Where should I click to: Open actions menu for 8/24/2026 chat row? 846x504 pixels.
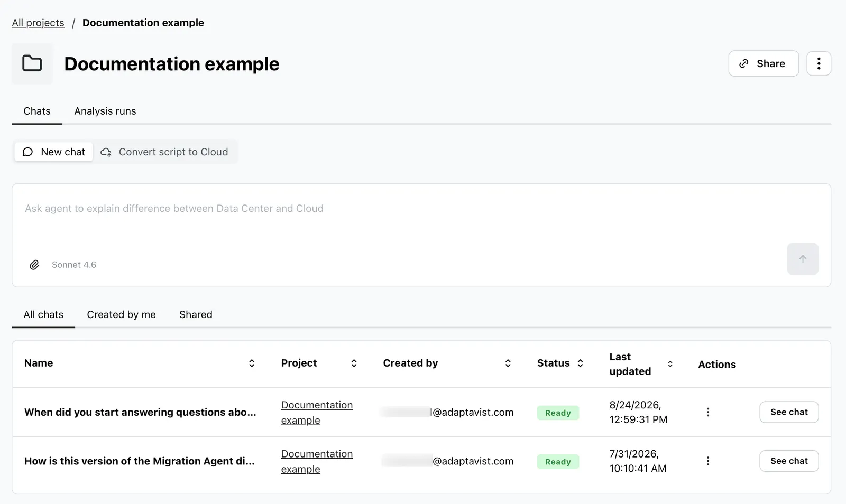pos(707,412)
